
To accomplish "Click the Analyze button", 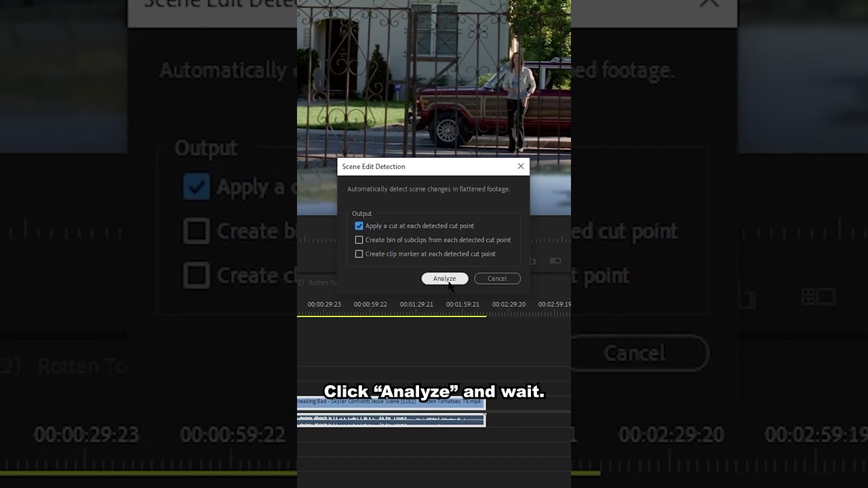I will pos(444,279).
